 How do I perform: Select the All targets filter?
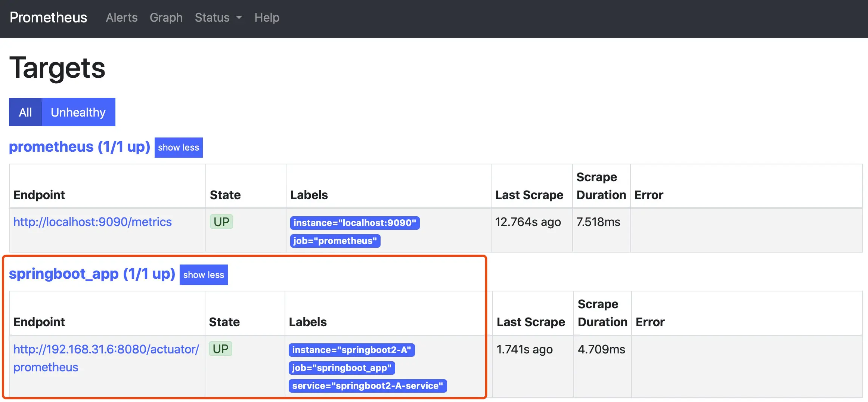(x=25, y=112)
